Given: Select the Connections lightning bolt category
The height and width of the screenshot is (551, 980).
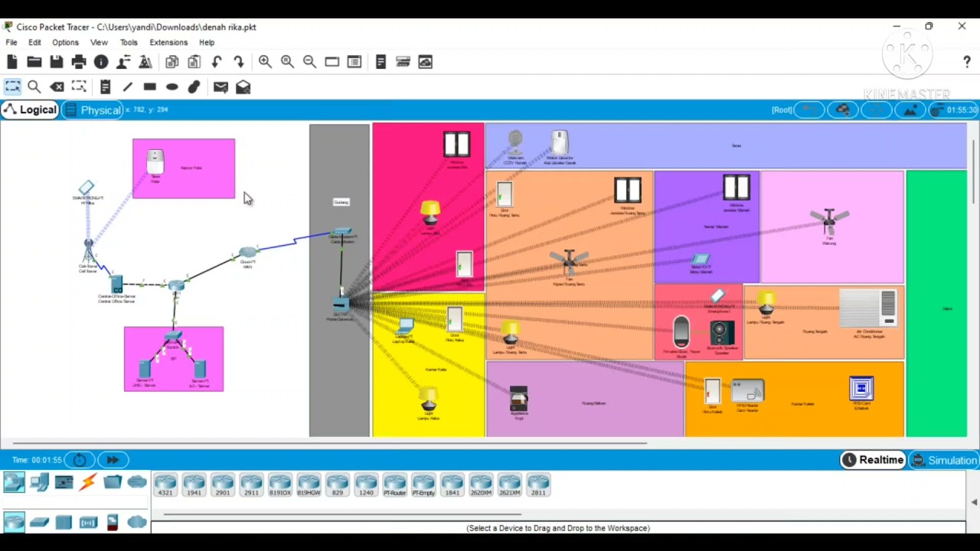Looking at the screenshot, I should pyautogui.click(x=88, y=482).
